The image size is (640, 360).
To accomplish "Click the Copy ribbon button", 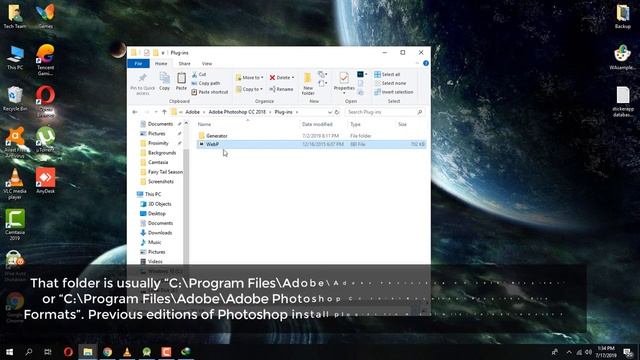I will click(164, 81).
